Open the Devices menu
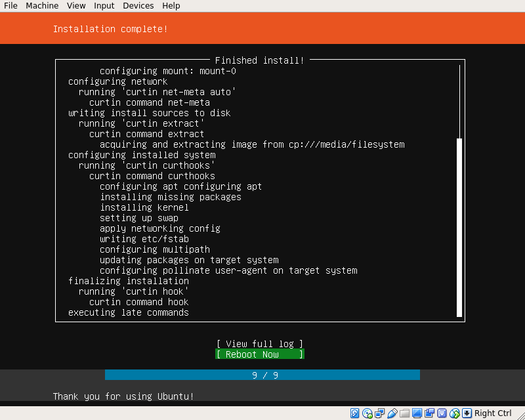The width and height of the screenshot is (525, 420). pos(138,6)
